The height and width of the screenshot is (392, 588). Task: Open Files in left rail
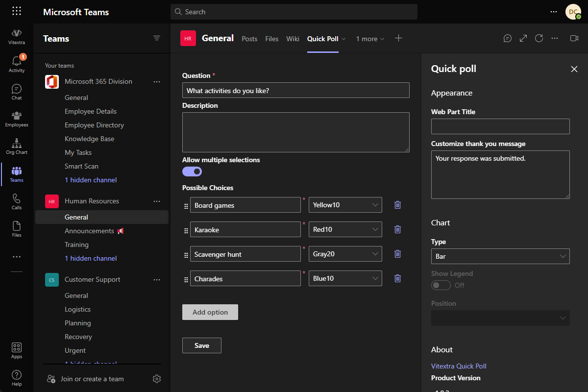[x=17, y=229]
